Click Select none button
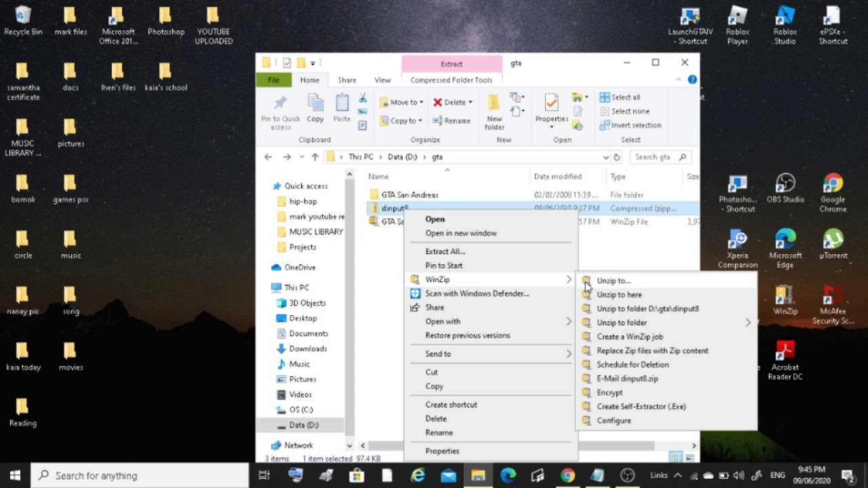The height and width of the screenshot is (488, 868). [624, 111]
